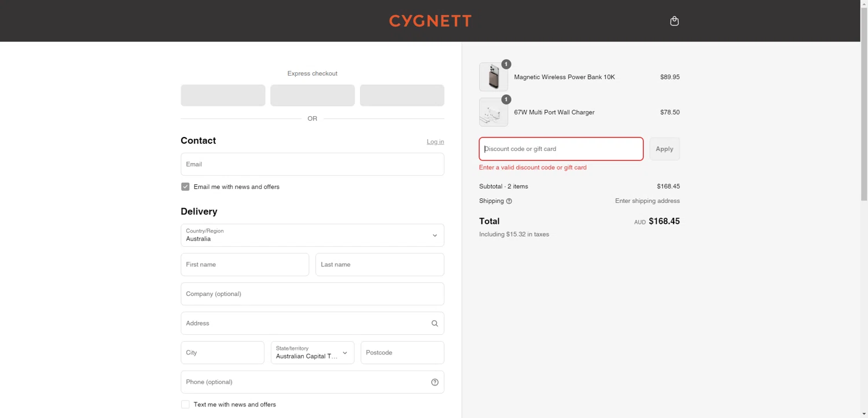Focus the Last name field
The image size is (868, 418).
coord(380,265)
